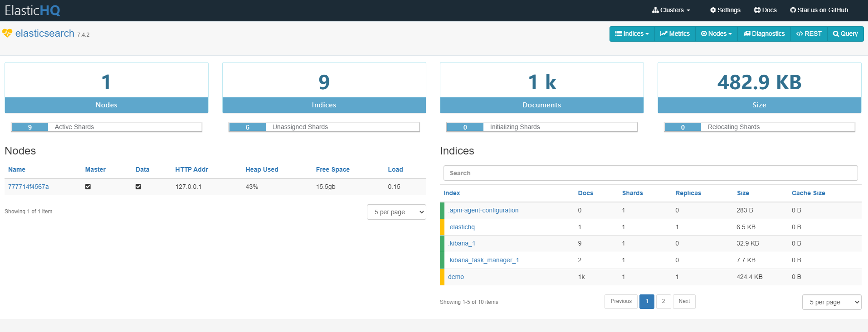The width and height of the screenshot is (868, 332).
Task: Click the 'Showing 1-5 of 10 items' text
Action: pos(469,302)
